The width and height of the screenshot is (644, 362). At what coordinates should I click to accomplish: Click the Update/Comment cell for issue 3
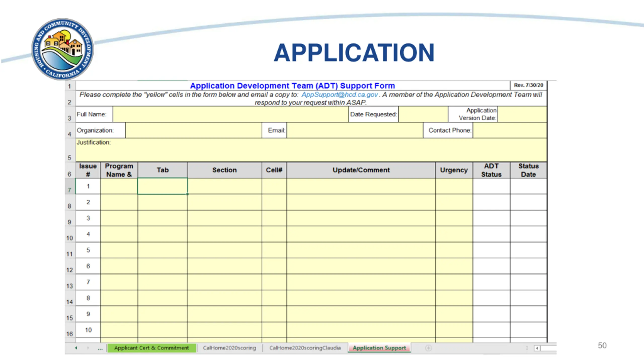tap(361, 218)
